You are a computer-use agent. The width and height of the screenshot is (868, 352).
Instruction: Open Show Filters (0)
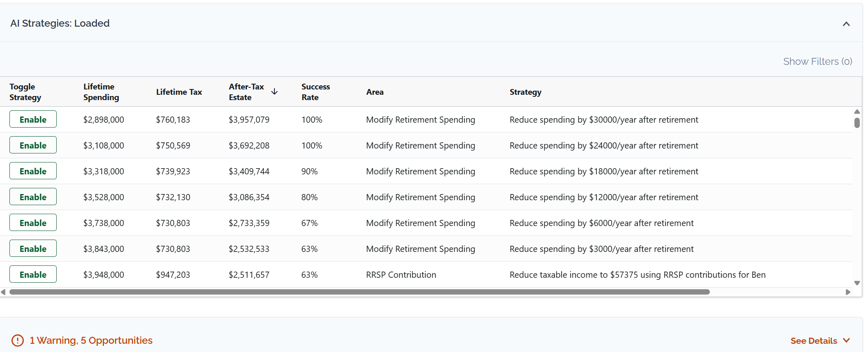pyautogui.click(x=817, y=62)
